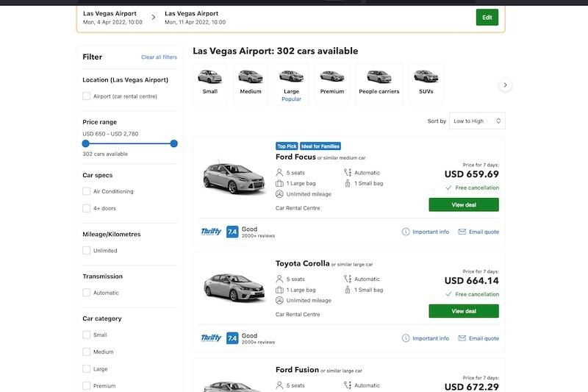This screenshot has height=392, width=588.
Task: Enable 4+ doors filter checkbox
Action: (86, 208)
